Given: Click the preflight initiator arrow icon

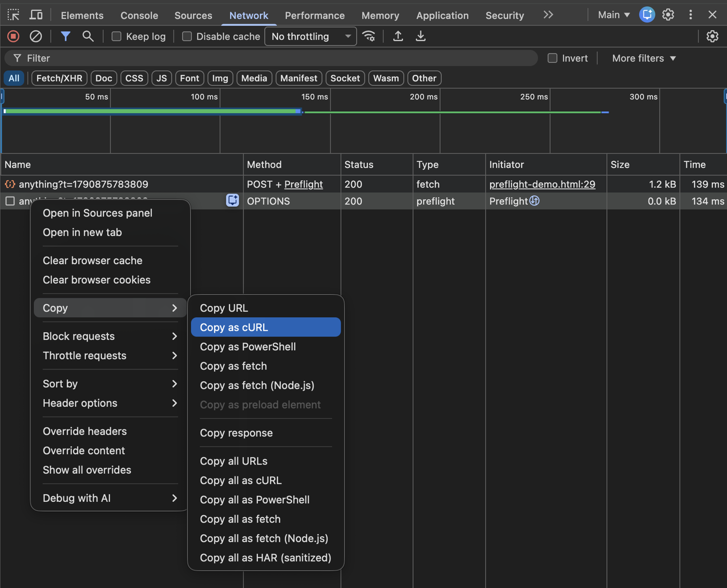Looking at the screenshot, I should point(535,201).
